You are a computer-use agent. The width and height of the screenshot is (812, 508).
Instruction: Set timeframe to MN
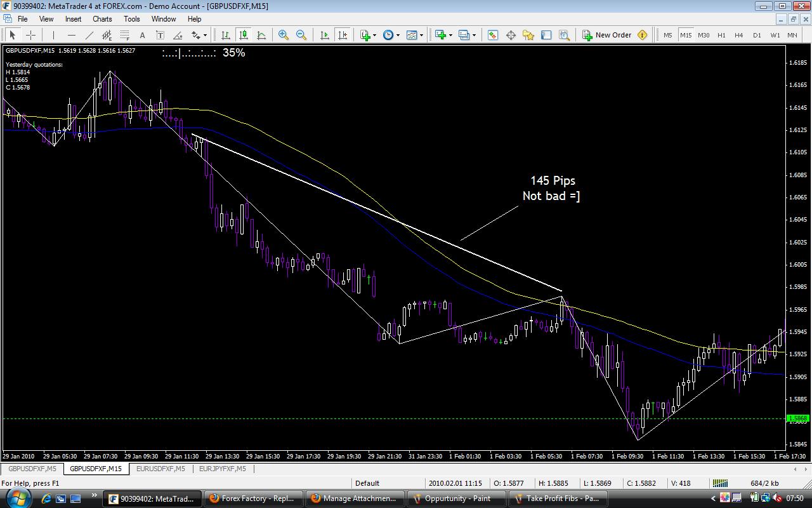click(792, 35)
